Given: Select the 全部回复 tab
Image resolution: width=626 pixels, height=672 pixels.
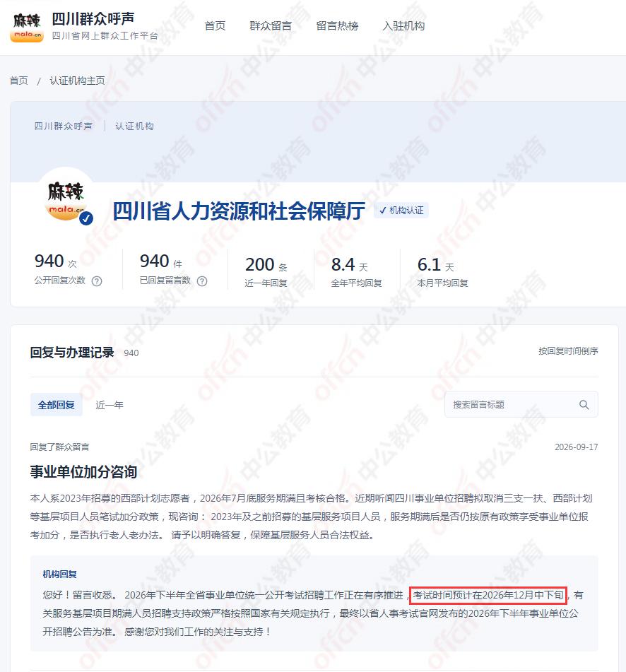Looking at the screenshot, I should pyautogui.click(x=56, y=405).
